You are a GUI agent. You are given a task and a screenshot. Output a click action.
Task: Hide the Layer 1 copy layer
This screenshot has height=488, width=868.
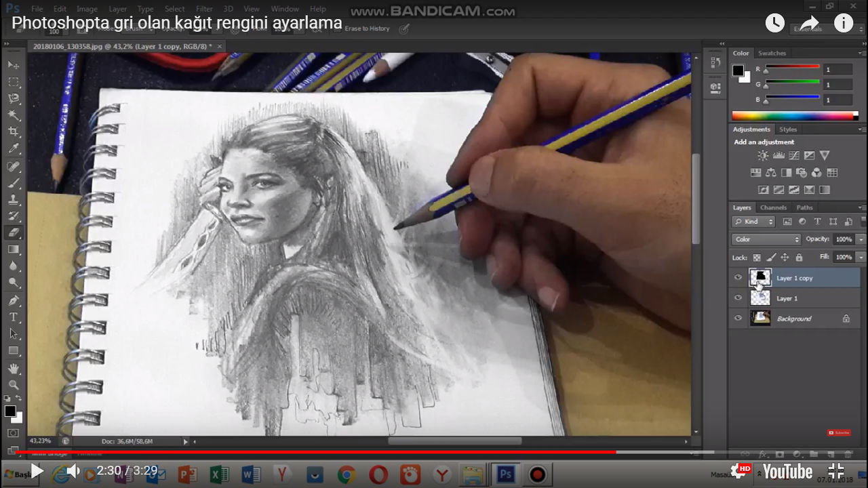tap(738, 278)
